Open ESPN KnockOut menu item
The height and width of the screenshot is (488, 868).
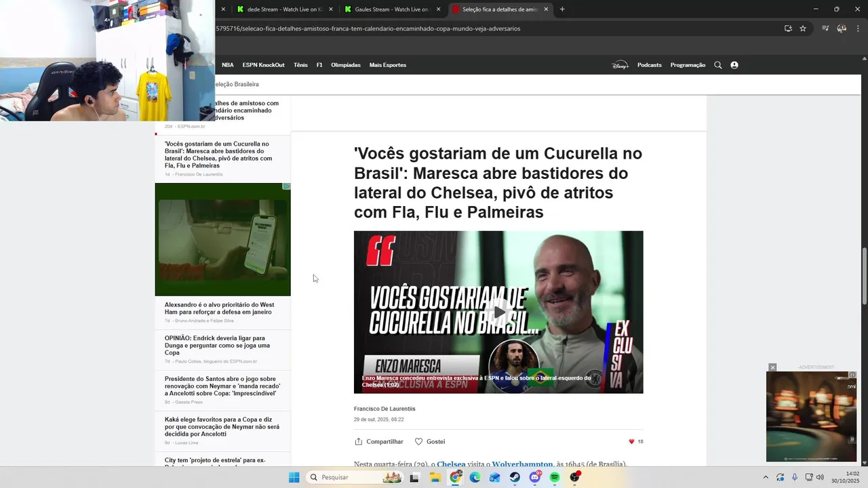263,65
